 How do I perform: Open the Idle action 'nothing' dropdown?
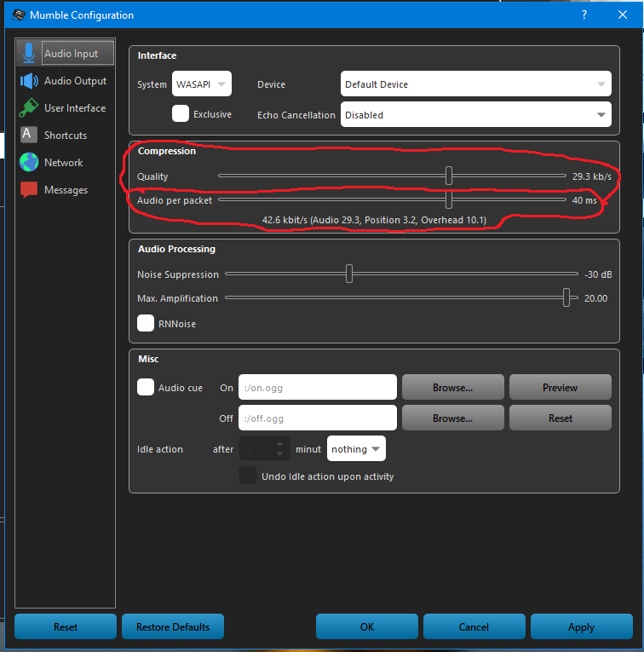tap(356, 448)
